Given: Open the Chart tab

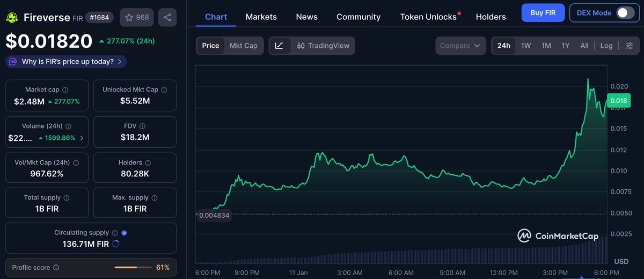Looking at the screenshot, I should tap(216, 17).
